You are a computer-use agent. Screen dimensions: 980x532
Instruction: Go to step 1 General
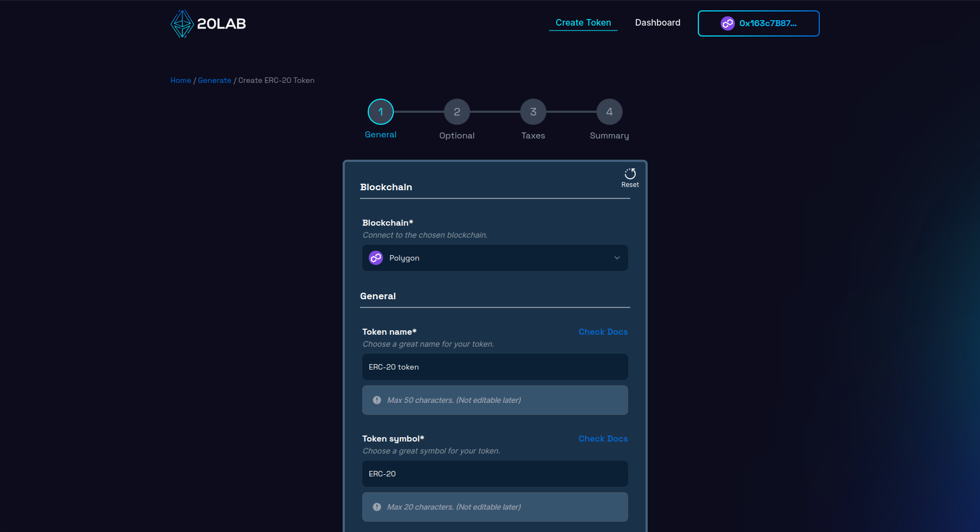381,112
